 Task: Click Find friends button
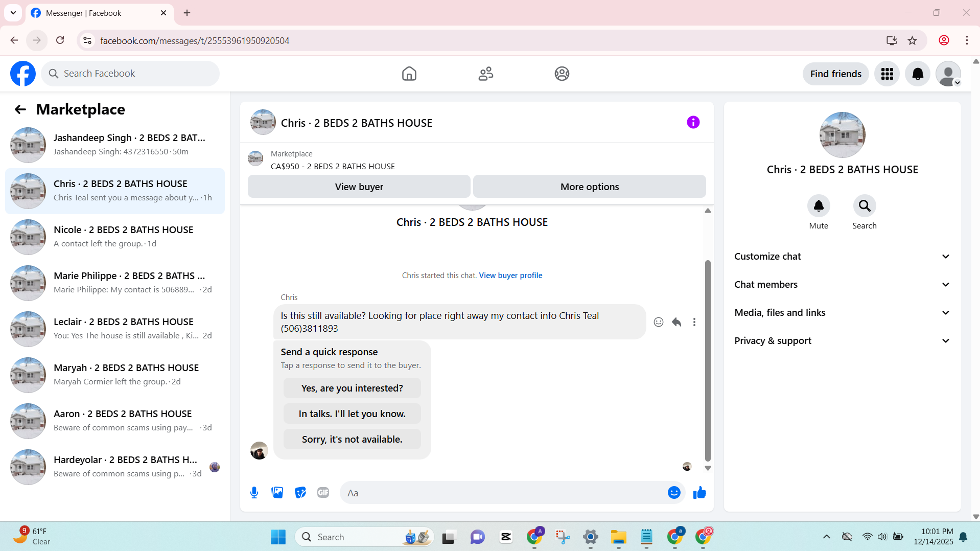[x=835, y=74]
